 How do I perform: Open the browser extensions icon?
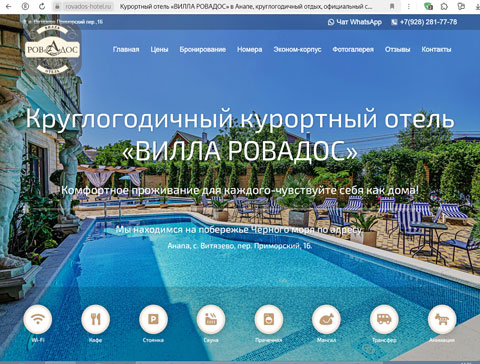tap(444, 6)
